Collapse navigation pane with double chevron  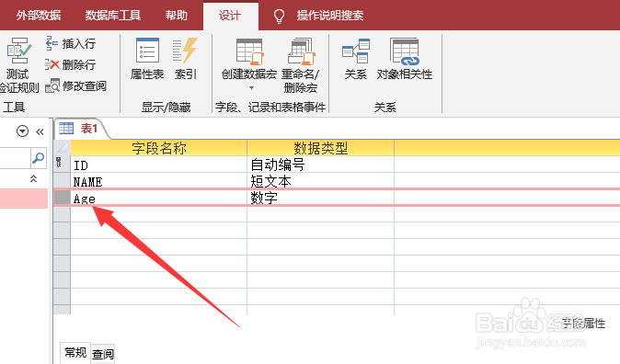tap(40, 131)
